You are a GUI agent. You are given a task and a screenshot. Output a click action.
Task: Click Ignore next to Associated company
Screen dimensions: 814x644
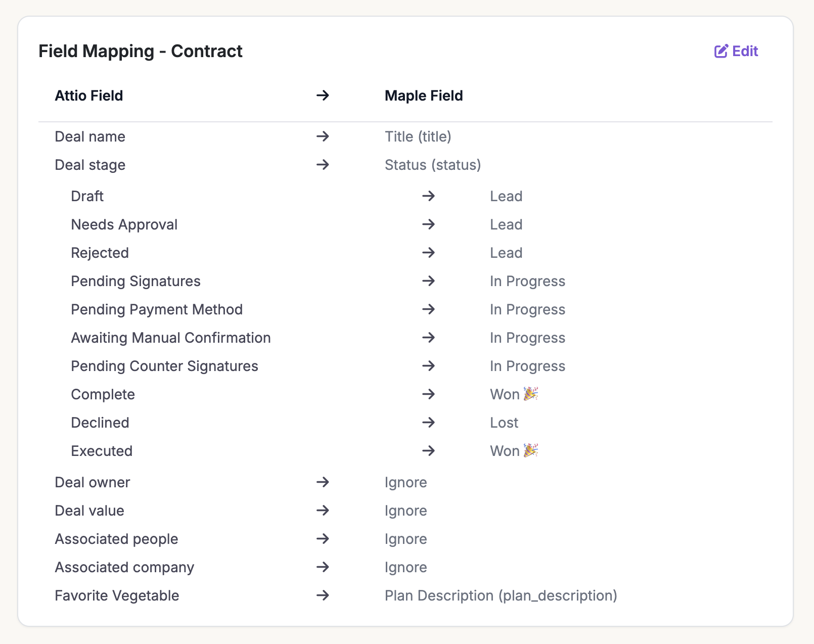[x=405, y=567]
